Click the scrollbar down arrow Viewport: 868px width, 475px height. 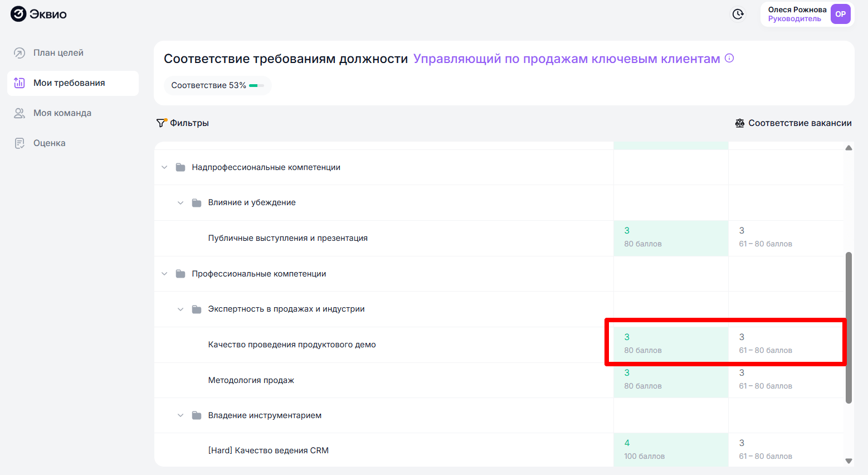point(849,461)
